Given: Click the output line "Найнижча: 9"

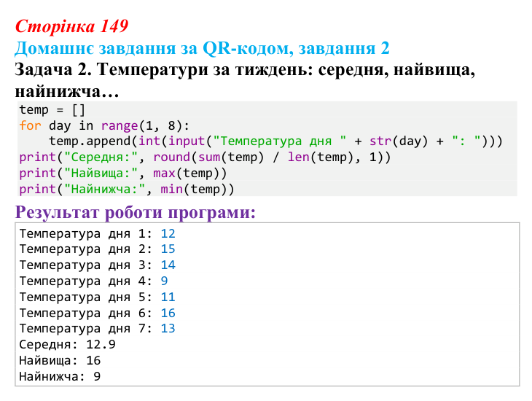Looking at the screenshot, I should [x=60, y=376].
